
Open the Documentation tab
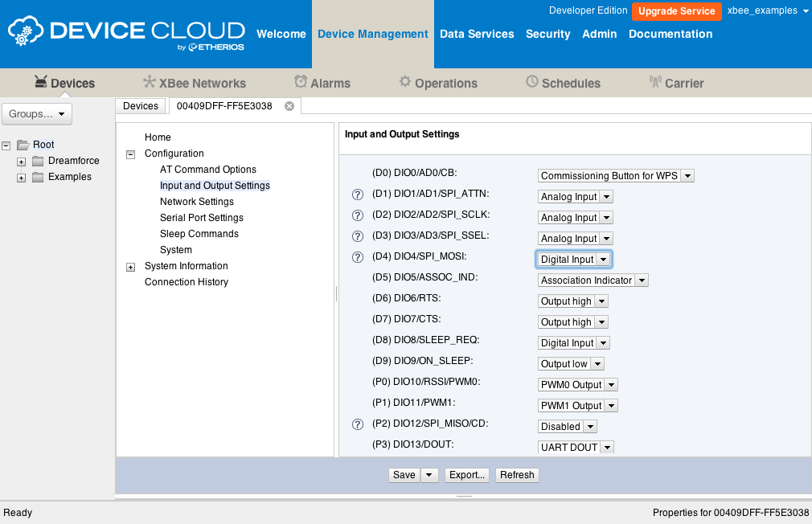click(x=671, y=35)
